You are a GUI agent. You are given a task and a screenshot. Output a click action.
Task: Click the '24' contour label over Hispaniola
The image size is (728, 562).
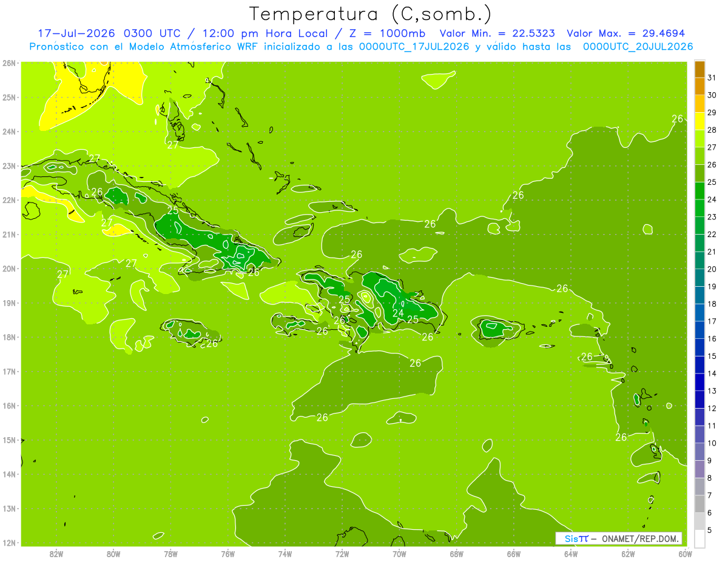pos(398,313)
